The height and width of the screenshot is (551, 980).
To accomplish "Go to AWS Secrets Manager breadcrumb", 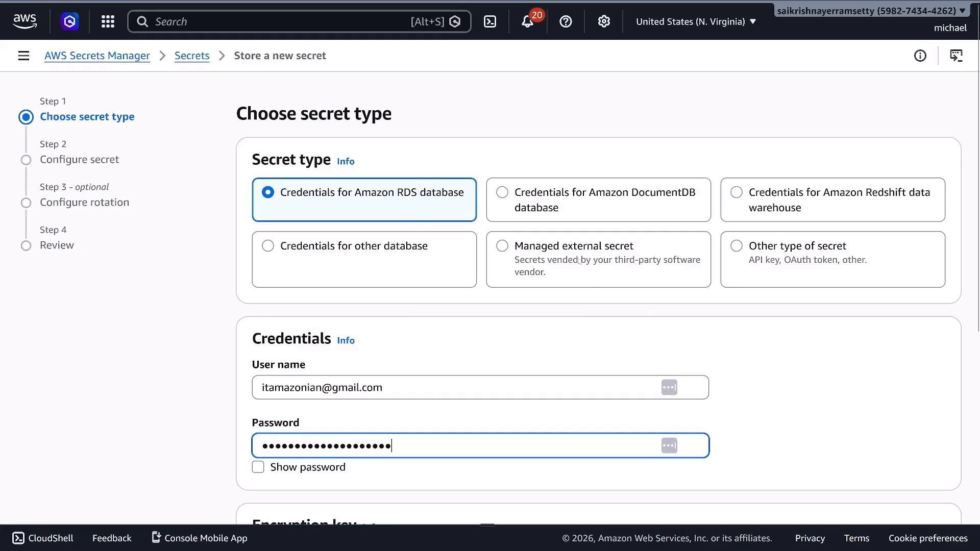I will pyautogui.click(x=97, y=56).
